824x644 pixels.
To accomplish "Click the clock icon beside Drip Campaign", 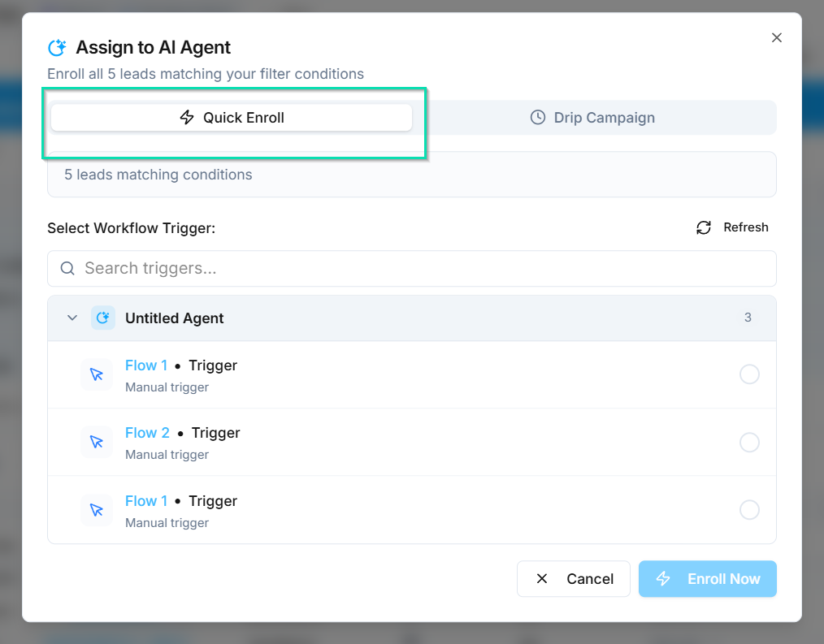I will (x=537, y=118).
